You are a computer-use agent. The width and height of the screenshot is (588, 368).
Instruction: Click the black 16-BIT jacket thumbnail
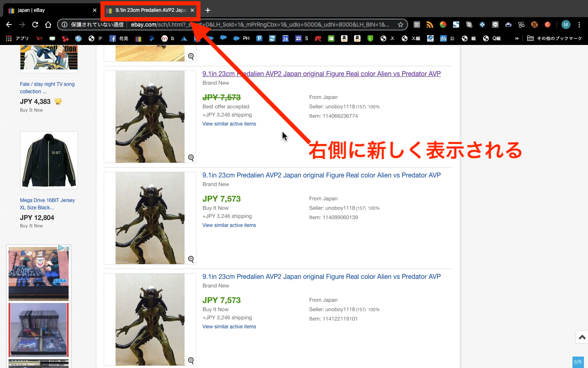point(49,160)
